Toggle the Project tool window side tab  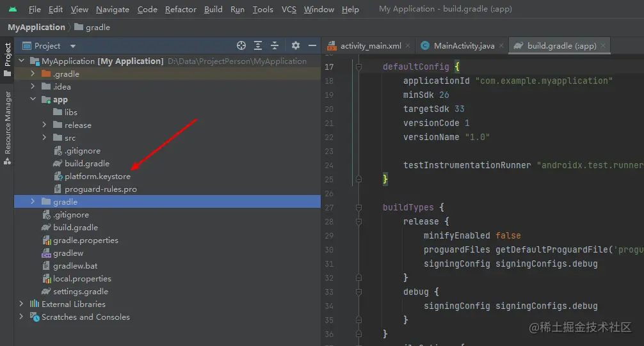8,59
